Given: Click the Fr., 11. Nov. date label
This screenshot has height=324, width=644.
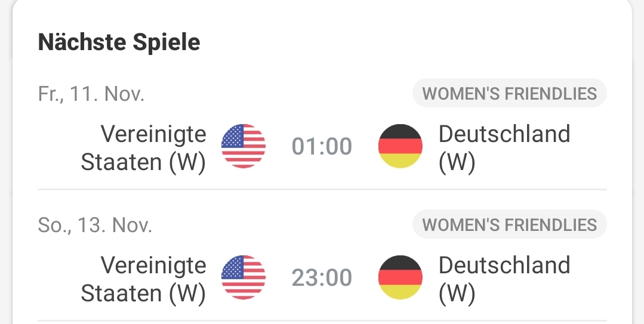Looking at the screenshot, I should tap(91, 94).
